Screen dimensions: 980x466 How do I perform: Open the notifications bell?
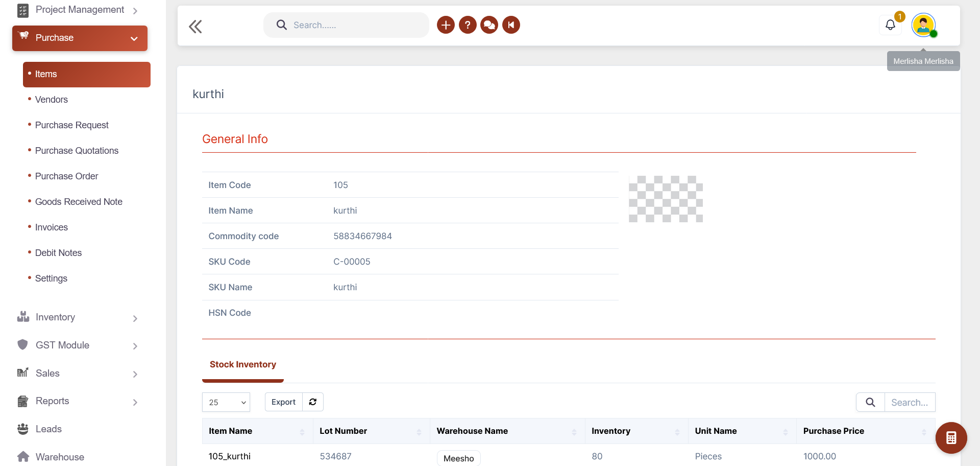[x=890, y=25]
